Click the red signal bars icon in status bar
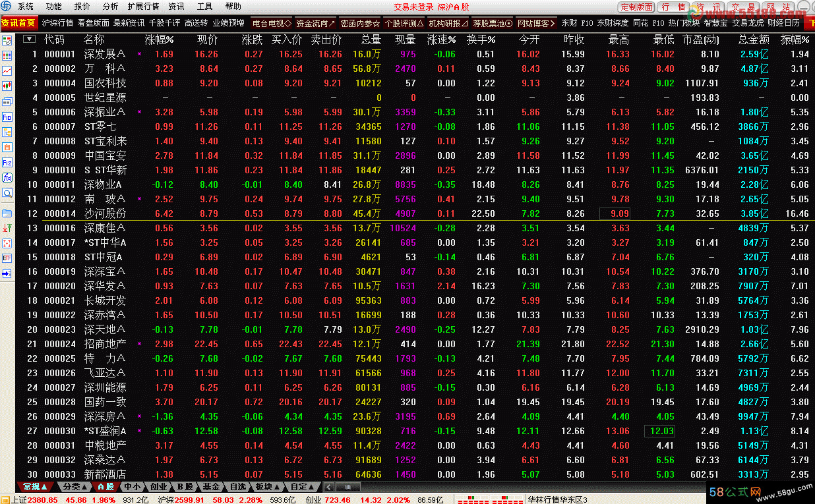This screenshot has width=815, height=504. pos(489,500)
